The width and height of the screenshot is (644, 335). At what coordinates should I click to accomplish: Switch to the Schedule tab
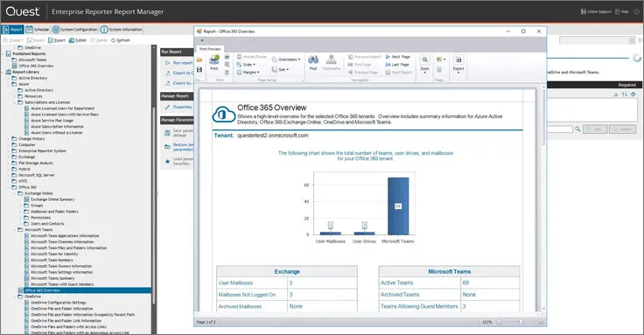click(38, 30)
